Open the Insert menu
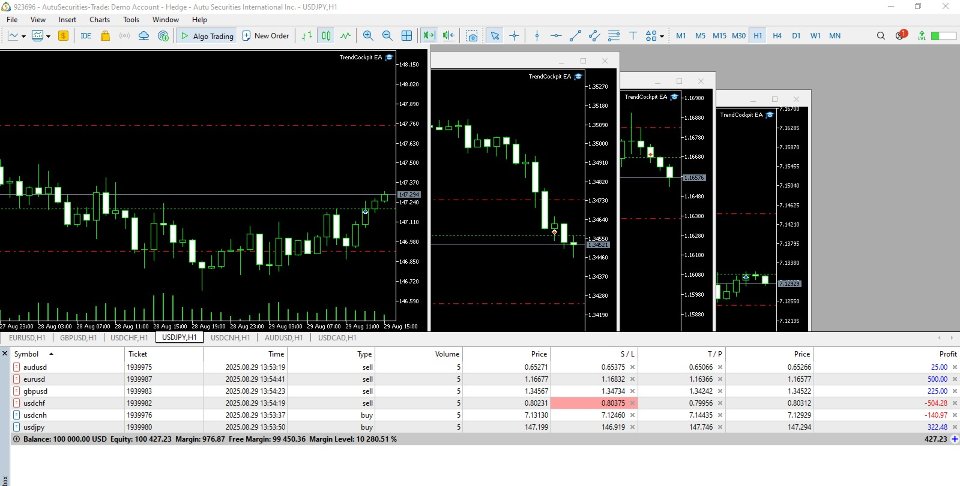960x486 pixels. (67, 20)
